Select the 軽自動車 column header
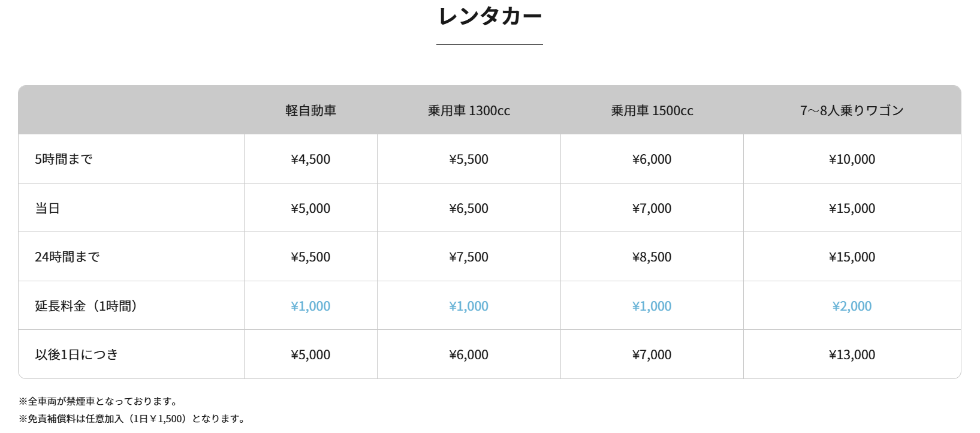This screenshot has width=980, height=433. [x=310, y=110]
